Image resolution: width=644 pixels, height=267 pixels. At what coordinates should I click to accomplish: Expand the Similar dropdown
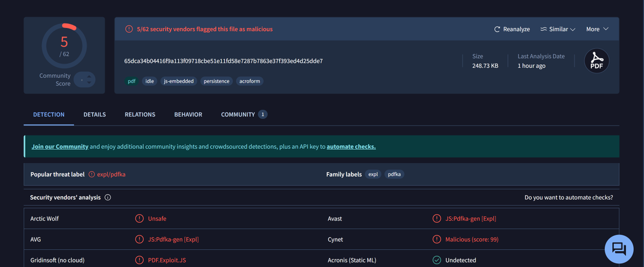click(558, 29)
